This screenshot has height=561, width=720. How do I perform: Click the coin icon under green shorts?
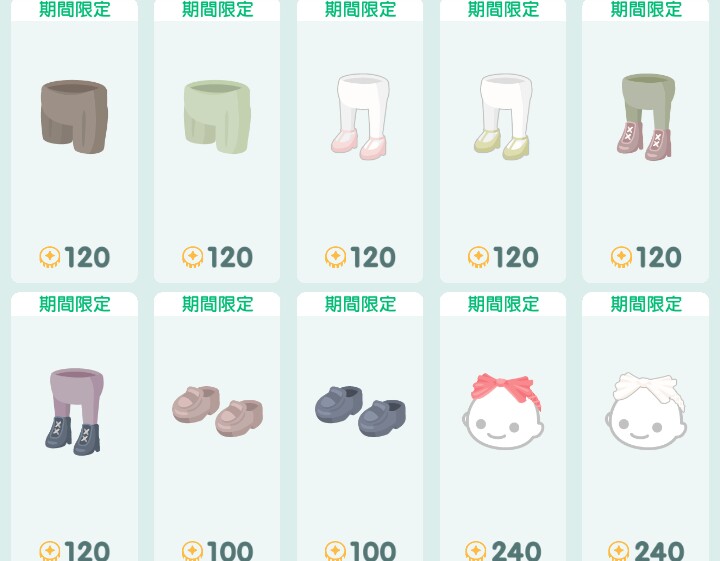coord(192,257)
